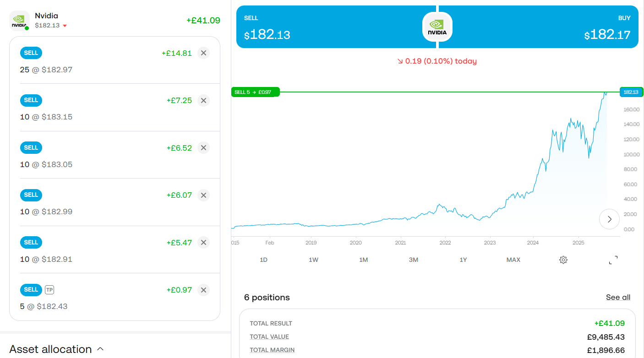
Task: Switch chart range to 3M
Action: (413, 260)
